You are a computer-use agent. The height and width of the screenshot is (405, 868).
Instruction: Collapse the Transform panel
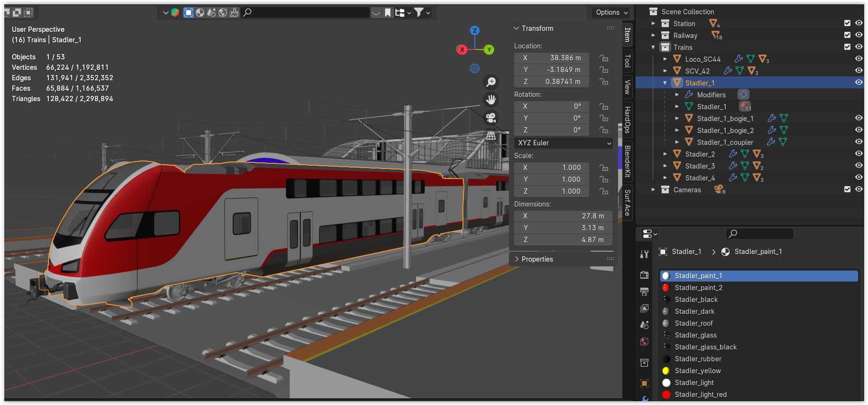point(517,28)
